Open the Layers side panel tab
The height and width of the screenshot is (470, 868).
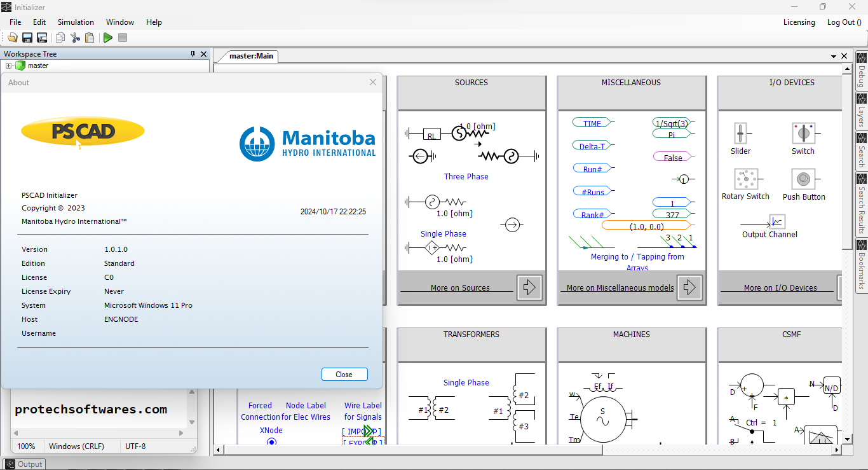(x=862, y=111)
